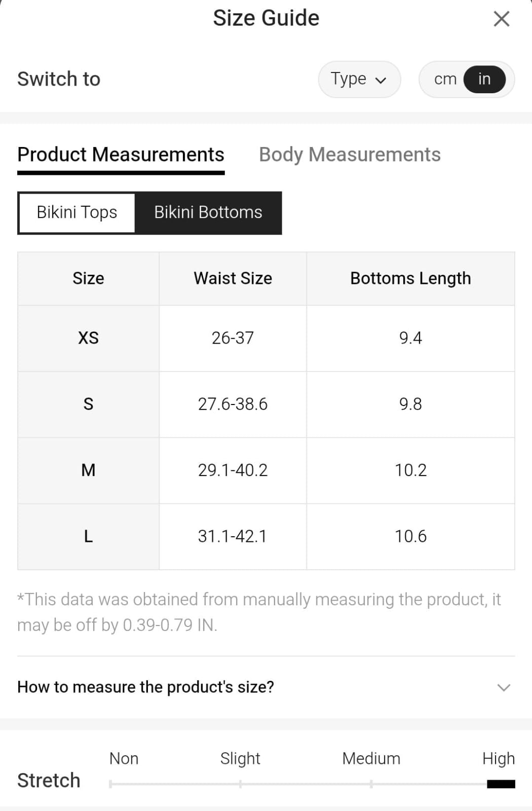Screen dimensions: 532x811
Task: Click the Waist Size column header
Action: 233,278
